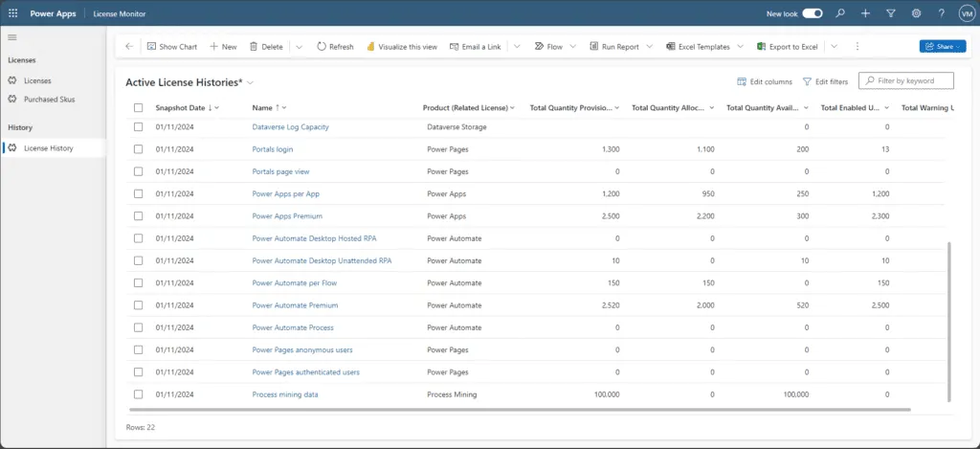This screenshot has width=980, height=449.
Task: Open the Flow dropdown arrow
Action: [x=573, y=46]
